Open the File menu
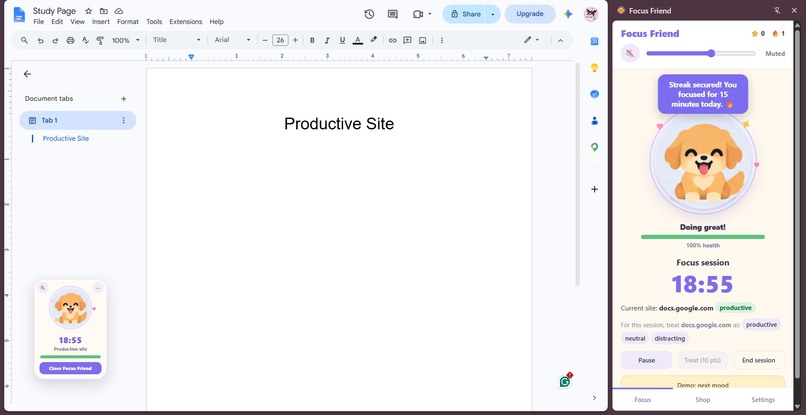The height and width of the screenshot is (415, 806). [x=39, y=22]
